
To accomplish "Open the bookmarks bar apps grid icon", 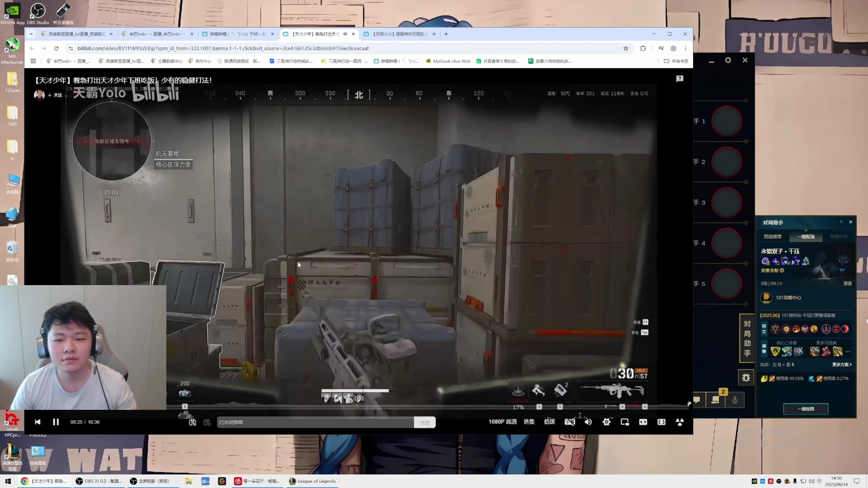I will (33, 61).
